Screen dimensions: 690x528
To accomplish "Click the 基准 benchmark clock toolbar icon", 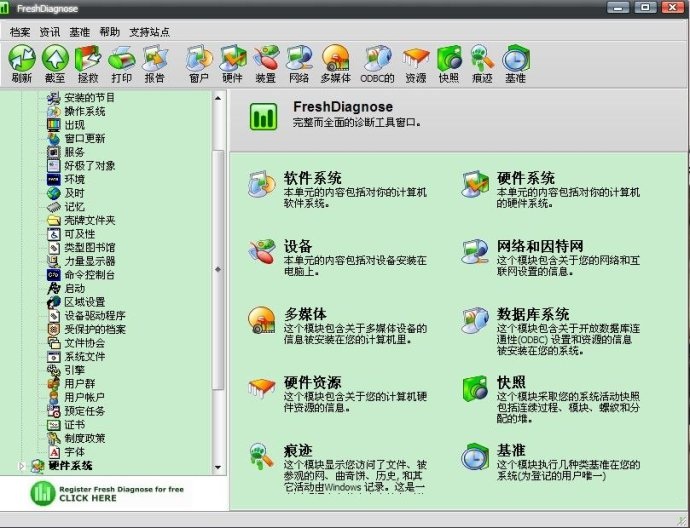I will point(515,58).
